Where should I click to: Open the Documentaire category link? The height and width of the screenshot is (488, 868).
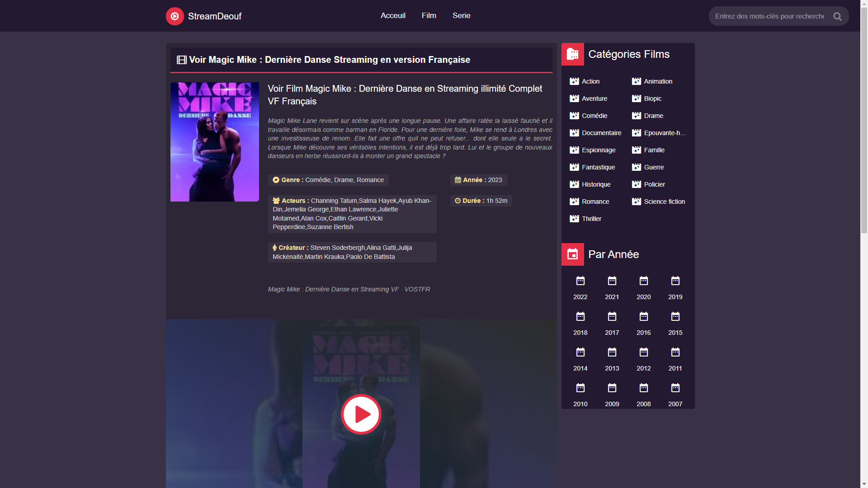click(x=602, y=133)
